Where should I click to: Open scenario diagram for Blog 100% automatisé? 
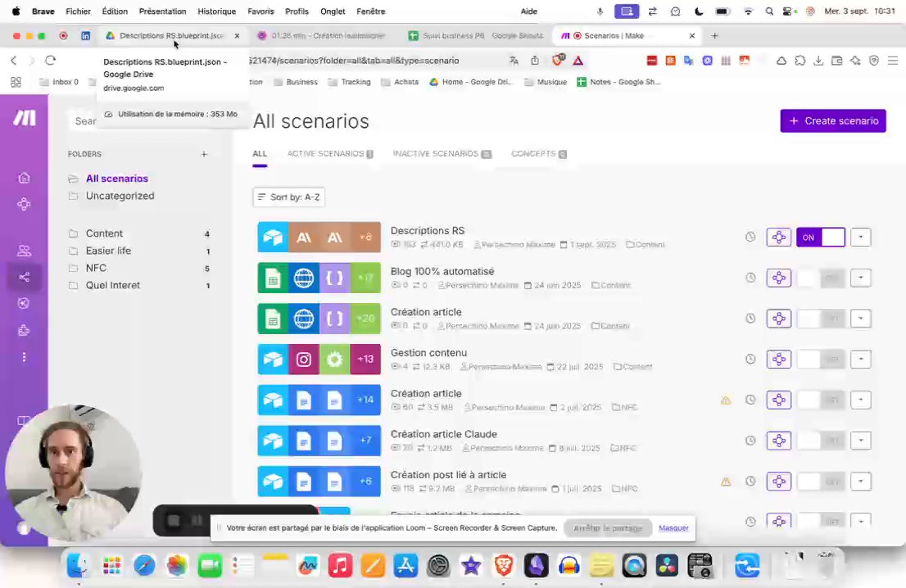point(779,278)
